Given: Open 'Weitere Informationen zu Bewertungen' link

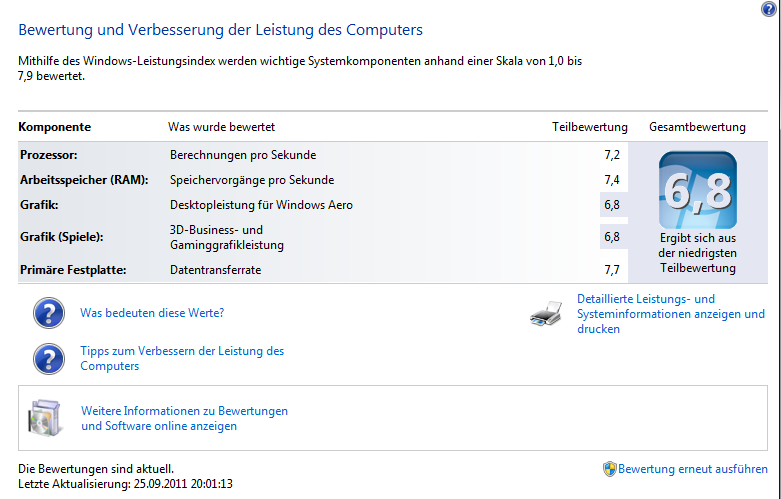Looking at the screenshot, I should click(x=184, y=418).
